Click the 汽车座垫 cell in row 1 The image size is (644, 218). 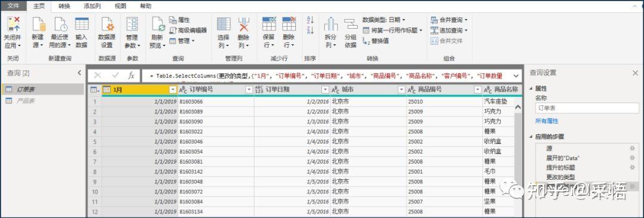coord(499,102)
